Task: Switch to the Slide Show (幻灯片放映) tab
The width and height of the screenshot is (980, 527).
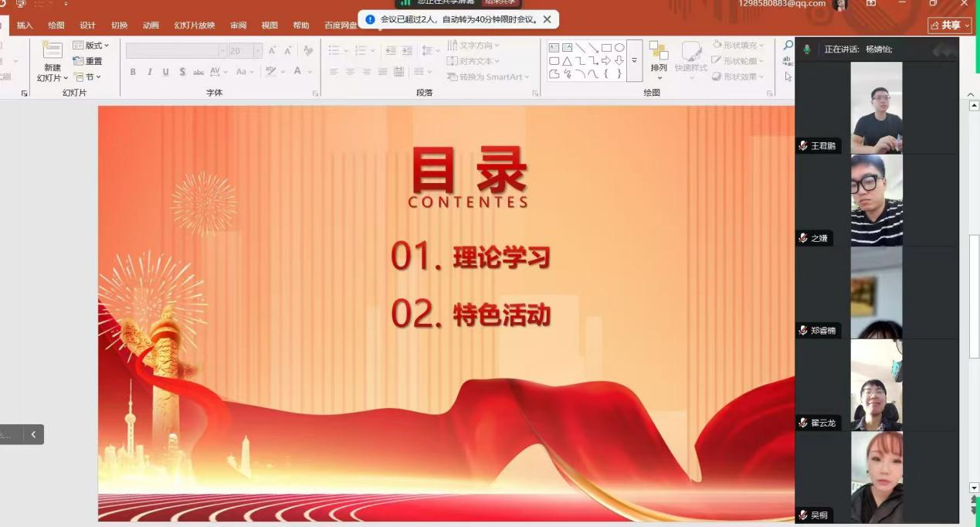Action: pos(195,25)
